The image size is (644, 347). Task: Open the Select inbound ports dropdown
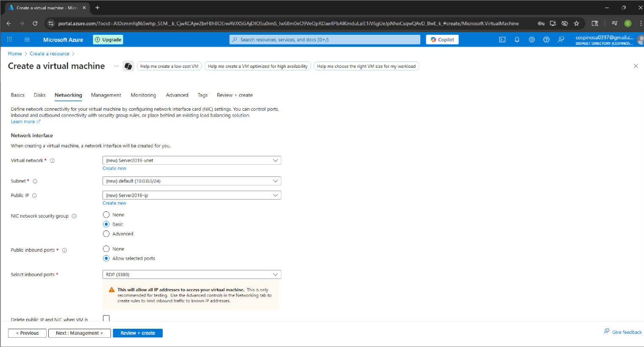192,274
